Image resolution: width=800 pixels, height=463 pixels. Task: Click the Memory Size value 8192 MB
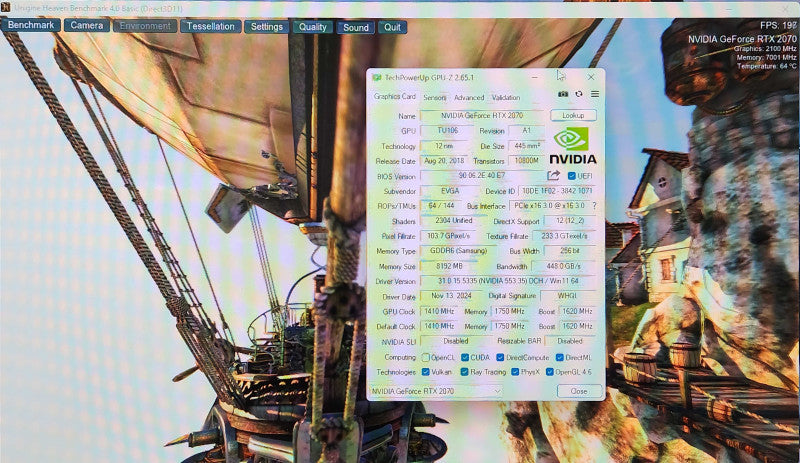(x=449, y=266)
